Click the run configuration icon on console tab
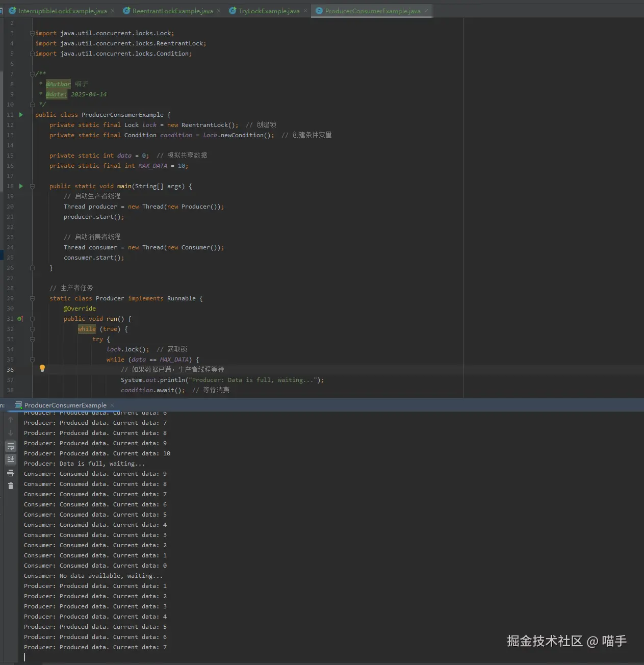 [18, 405]
